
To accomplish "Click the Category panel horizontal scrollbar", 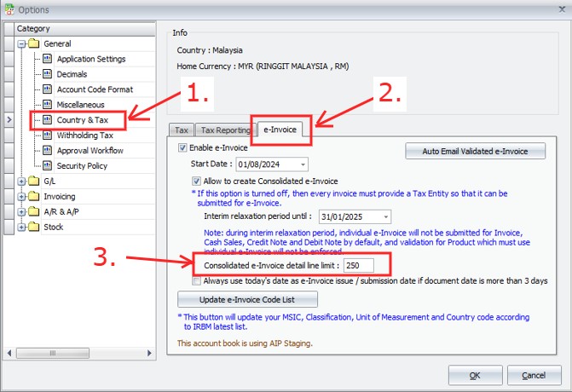I will point(83,351).
